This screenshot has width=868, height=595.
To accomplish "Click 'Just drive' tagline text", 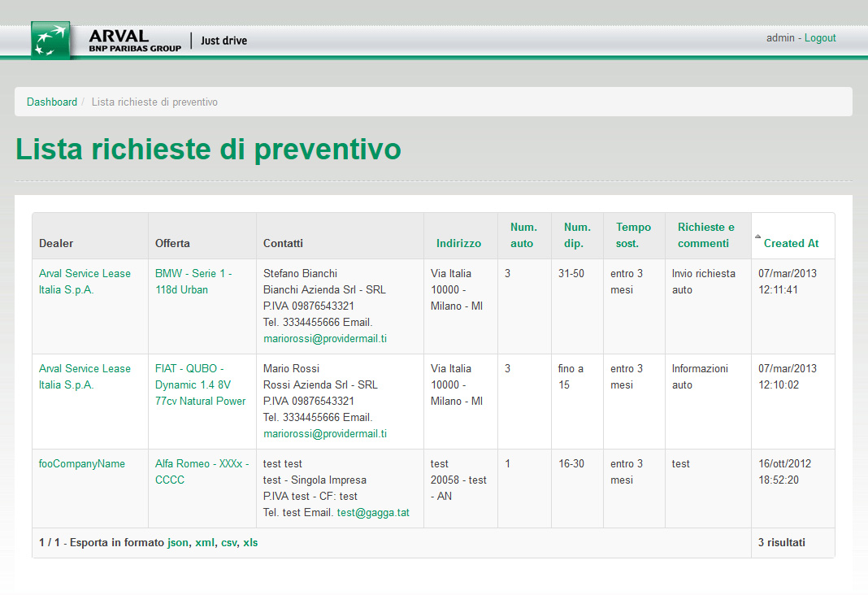I will pyautogui.click(x=224, y=41).
